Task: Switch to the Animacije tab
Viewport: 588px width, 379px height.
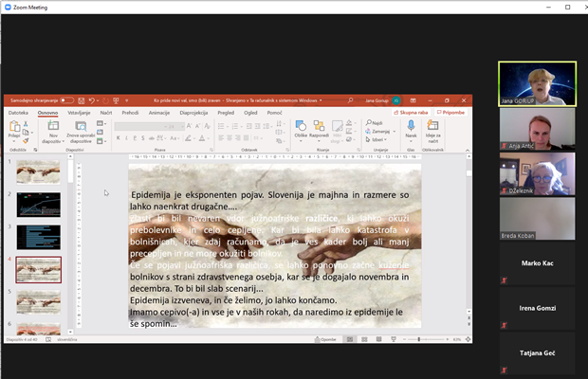Action: click(x=159, y=113)
